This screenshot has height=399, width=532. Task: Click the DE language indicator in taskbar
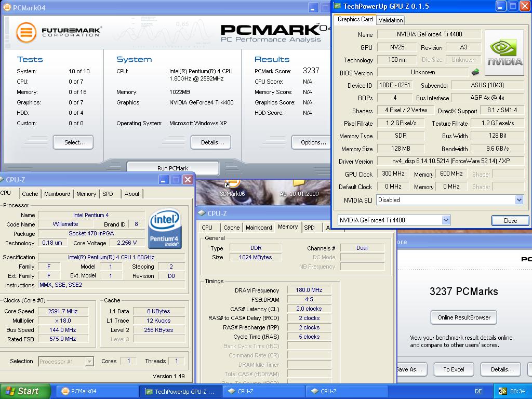[x=478, y=391]
